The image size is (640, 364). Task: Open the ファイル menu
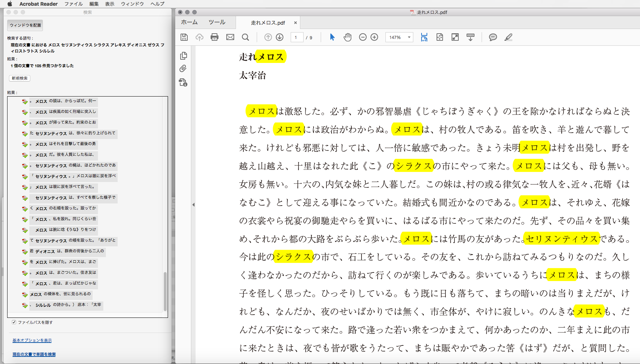pos(74,4)
